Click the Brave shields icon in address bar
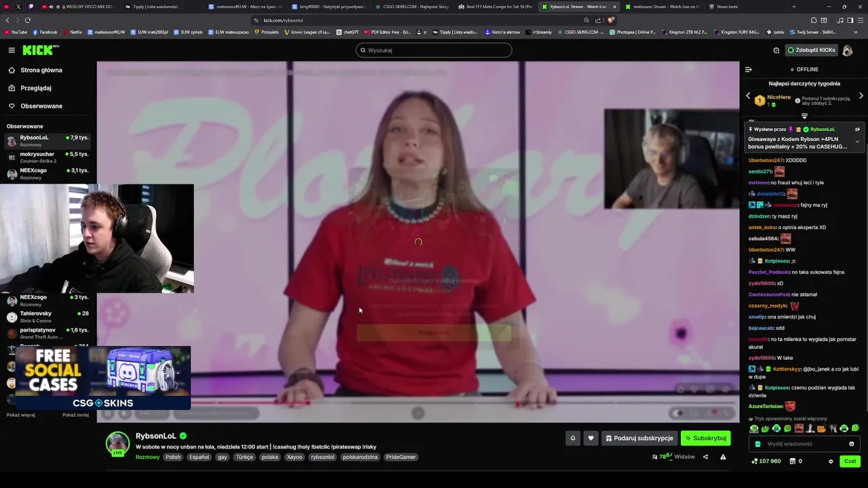Screen dimensions: 868x488 [x=610, y=20]
